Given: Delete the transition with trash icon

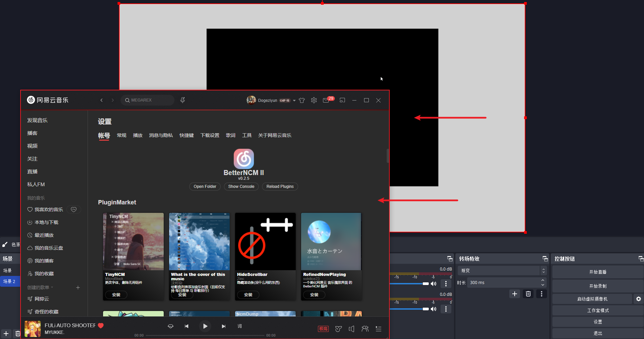Looking at the screenshot, I should point(528,294).
